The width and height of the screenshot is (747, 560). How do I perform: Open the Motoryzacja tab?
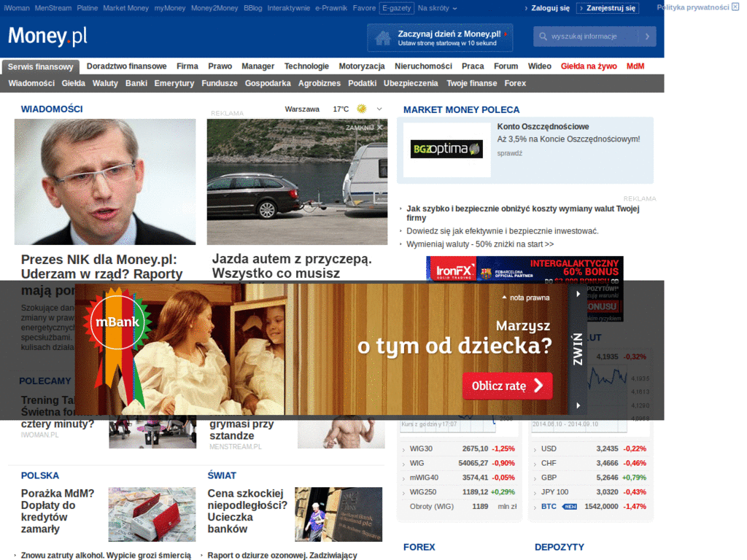coord(362,66)
